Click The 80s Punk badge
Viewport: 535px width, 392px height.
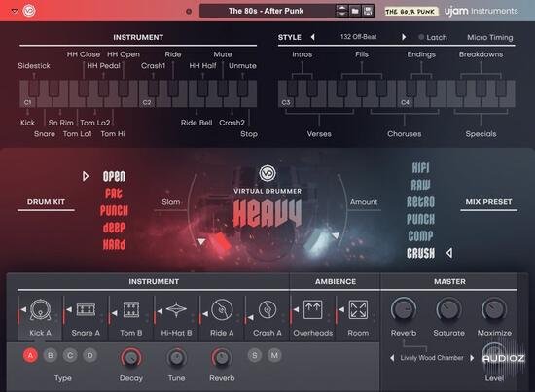(x=410, y=12)
